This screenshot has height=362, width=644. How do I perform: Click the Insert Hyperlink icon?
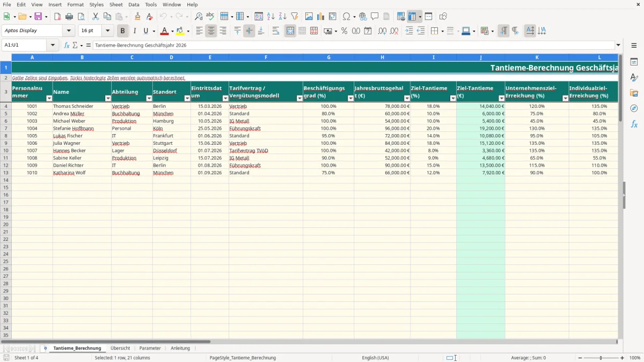363,17
